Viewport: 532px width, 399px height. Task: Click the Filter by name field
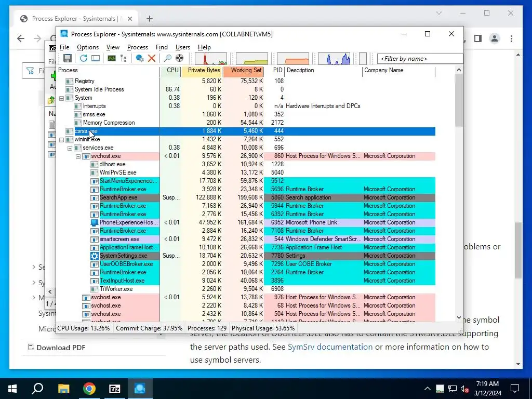420,59
